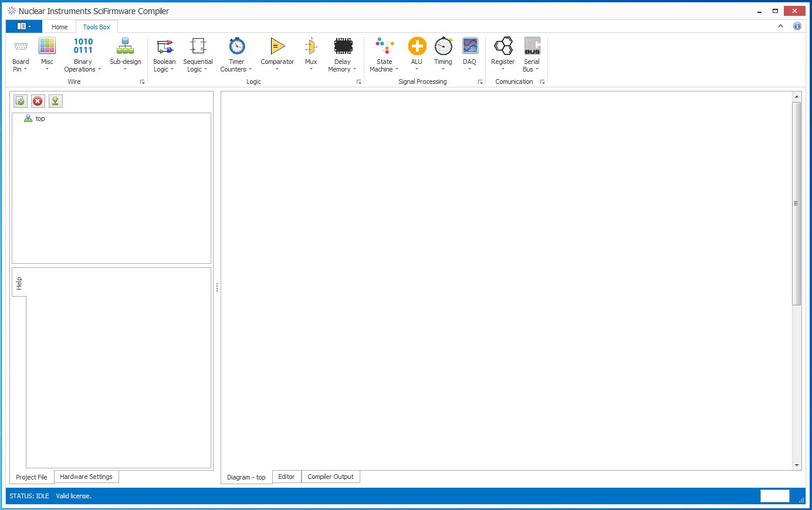This screenshot has width=812, height=510.
Task: Open Timer Counters tool
Action: coord(236,55)
